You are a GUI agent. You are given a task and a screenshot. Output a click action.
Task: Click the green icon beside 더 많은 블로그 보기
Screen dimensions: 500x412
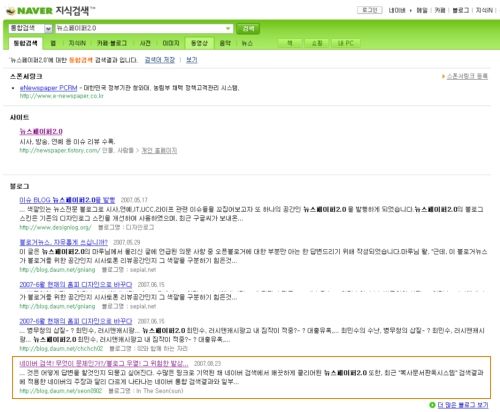(x=432, y=405)
